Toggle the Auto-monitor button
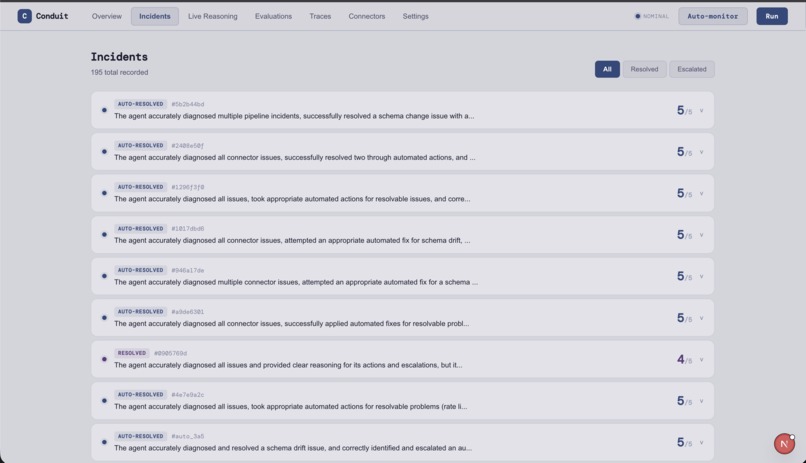 coord(712,16)
